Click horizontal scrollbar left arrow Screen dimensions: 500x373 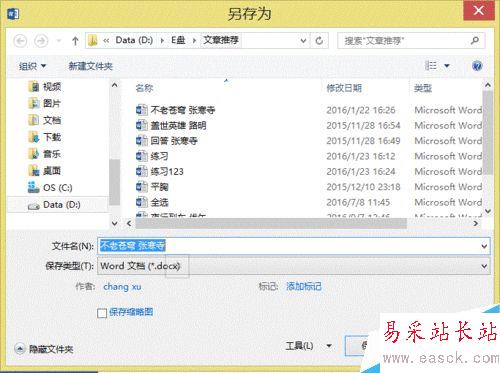click(129, 223)
